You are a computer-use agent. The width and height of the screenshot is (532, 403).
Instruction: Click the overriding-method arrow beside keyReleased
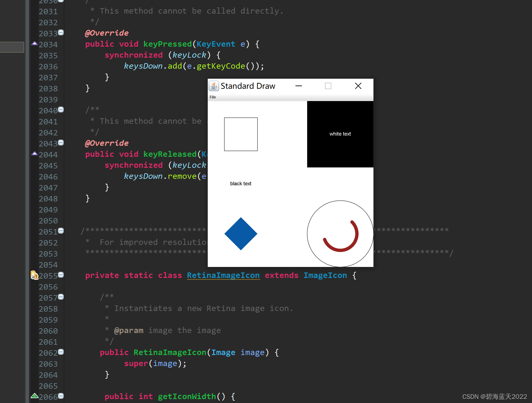[34, 154]
